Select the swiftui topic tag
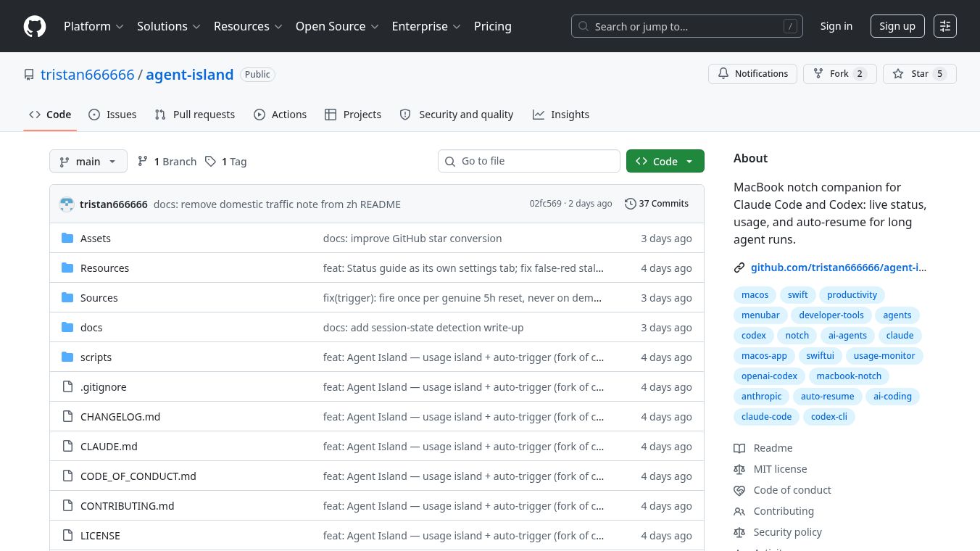980x551 pixels. pos(821,355)
